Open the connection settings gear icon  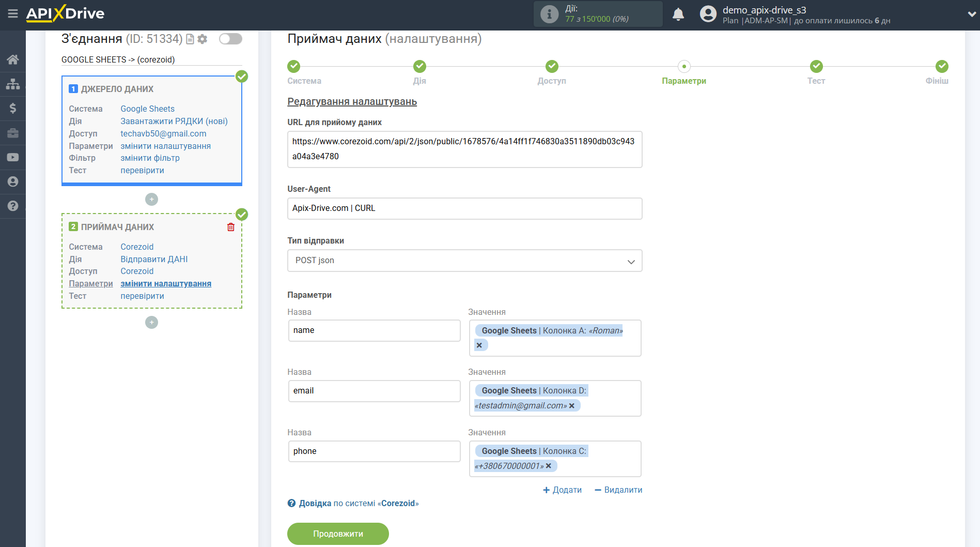pos(203,39)
